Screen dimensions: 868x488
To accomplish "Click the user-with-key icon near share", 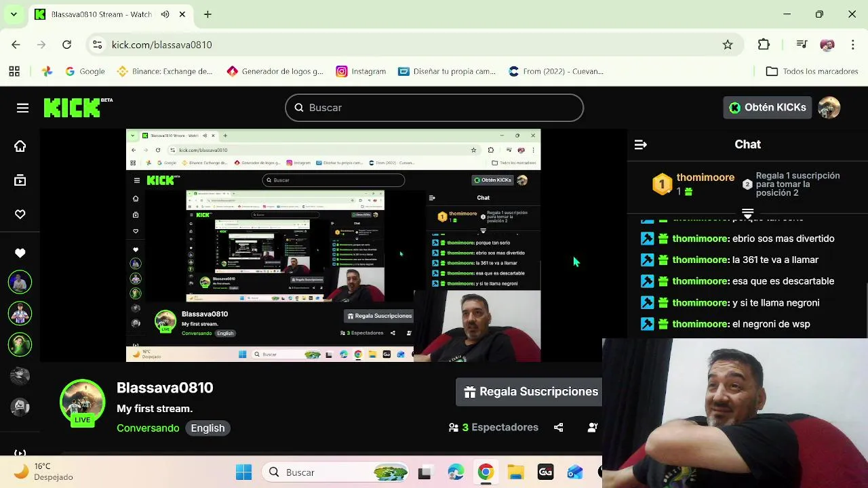I will (x=592, y=428).
